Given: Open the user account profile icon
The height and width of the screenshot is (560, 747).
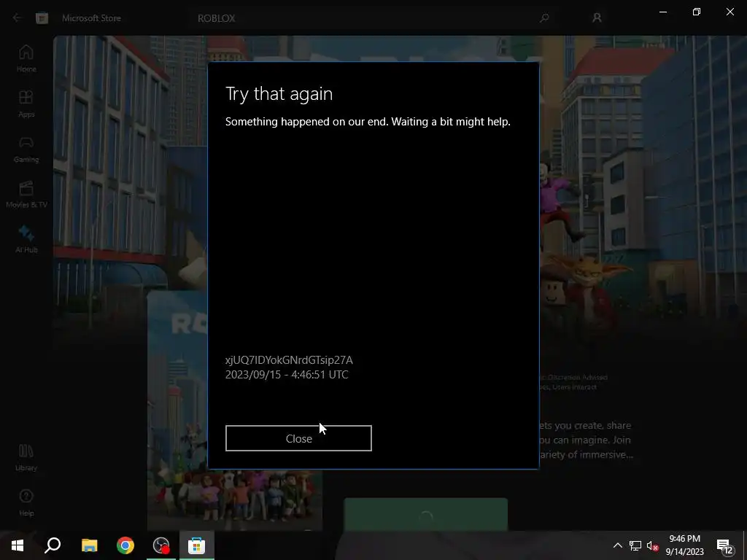Looking at the screenshot, I should click(597, 18).
